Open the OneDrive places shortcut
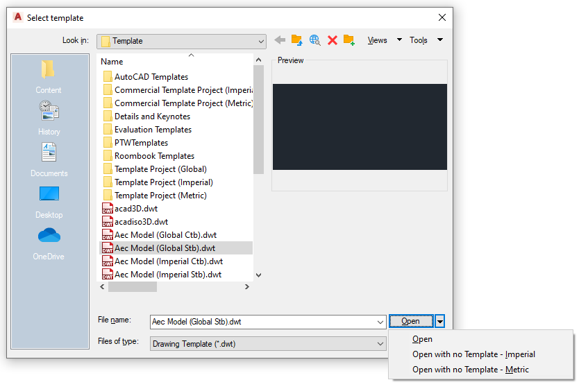 (49, 244)
